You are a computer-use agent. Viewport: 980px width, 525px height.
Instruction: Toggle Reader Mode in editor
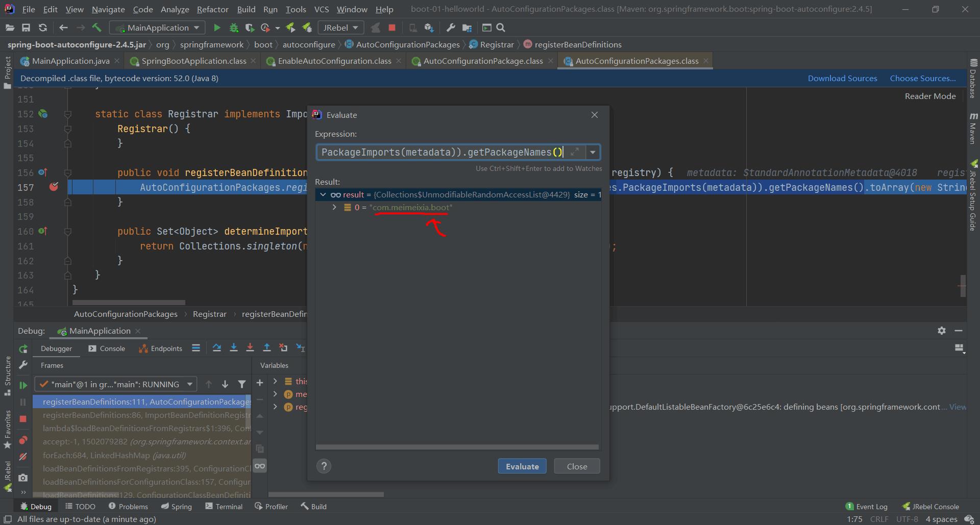click(x=930, y=96)
